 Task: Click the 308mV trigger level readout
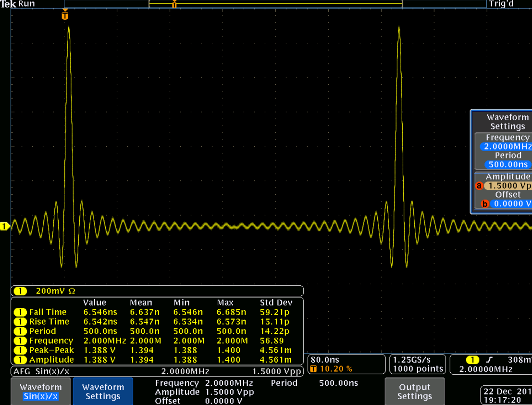pyautogui.click(x=520, y=360)
